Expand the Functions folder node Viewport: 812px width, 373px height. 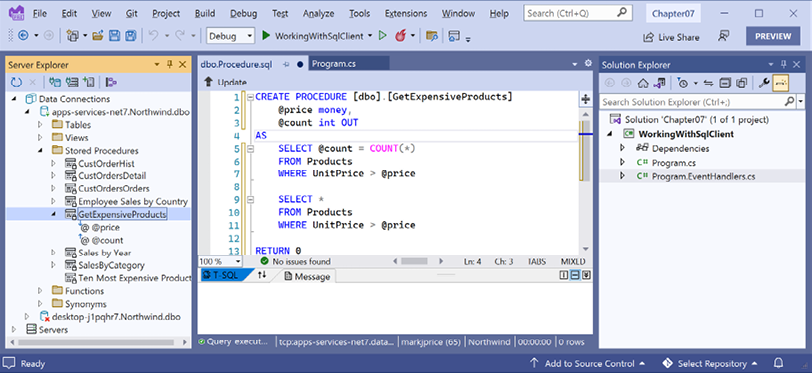click(41, 291)
